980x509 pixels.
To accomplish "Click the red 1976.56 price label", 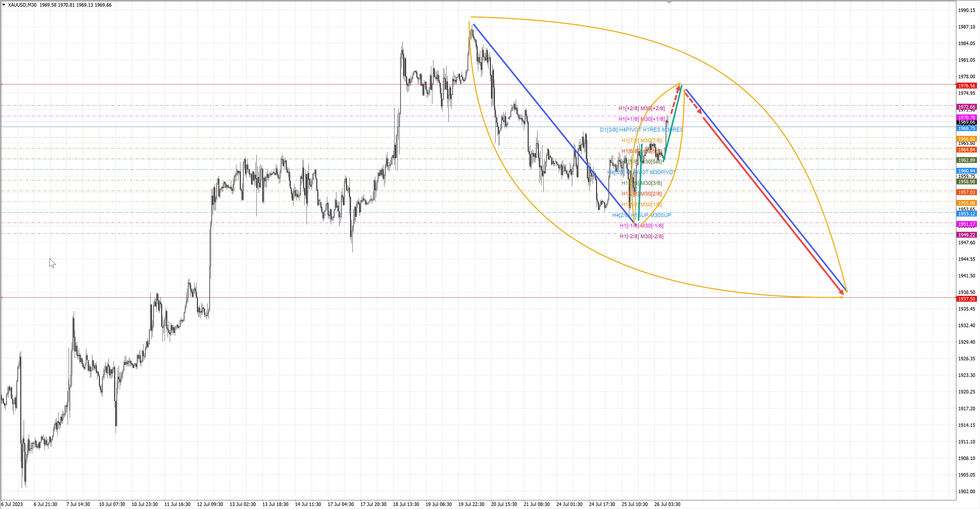I will tap(966, 86).
